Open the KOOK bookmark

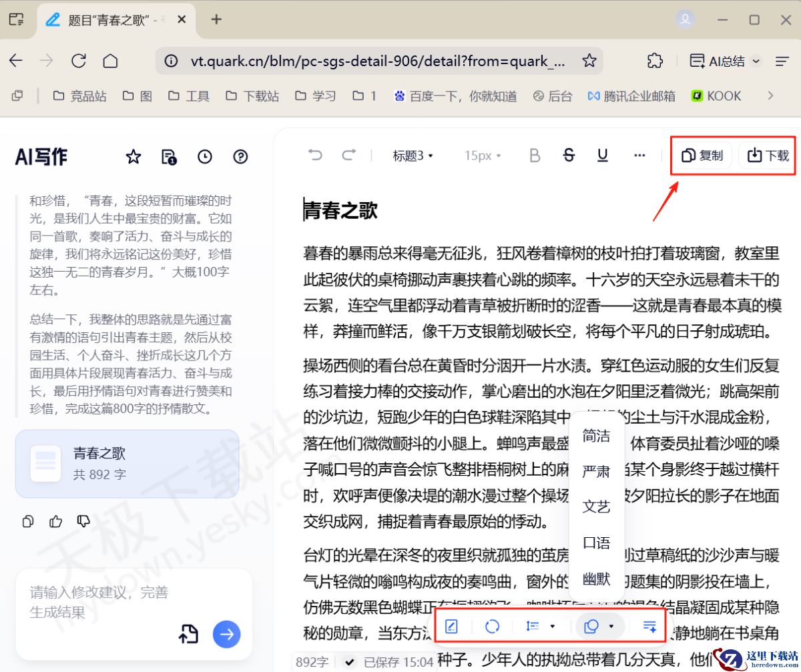click(716, 96)
